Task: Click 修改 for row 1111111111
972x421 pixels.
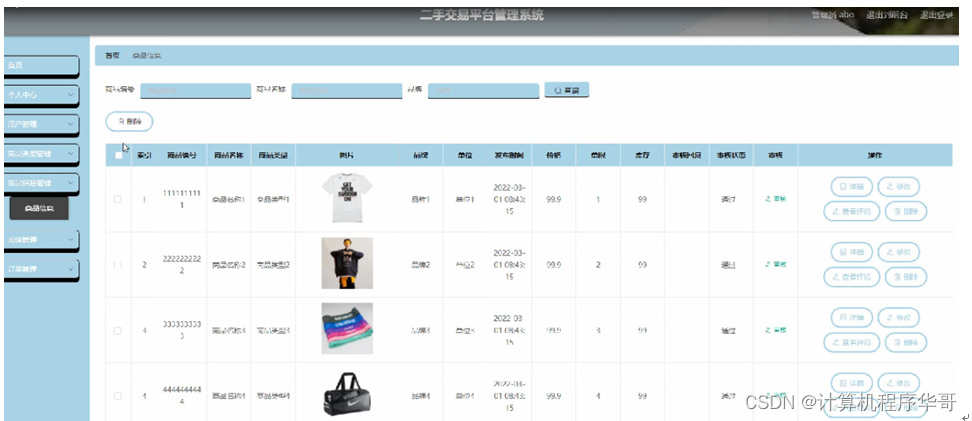Action: tap(899, 186)
